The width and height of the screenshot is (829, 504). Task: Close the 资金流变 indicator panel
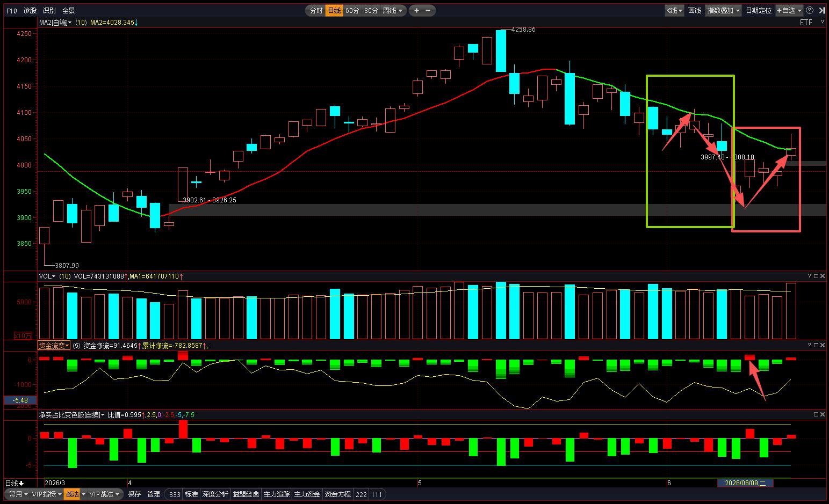pos(823,345)
